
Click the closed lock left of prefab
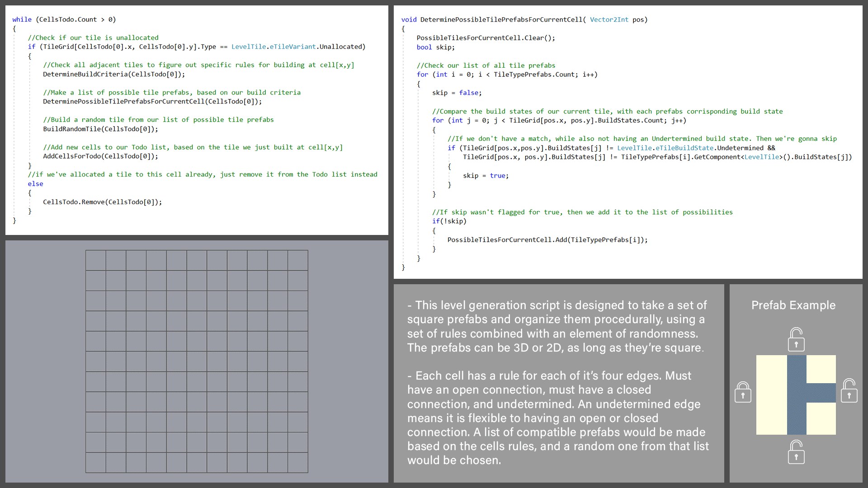coord(743,392)
